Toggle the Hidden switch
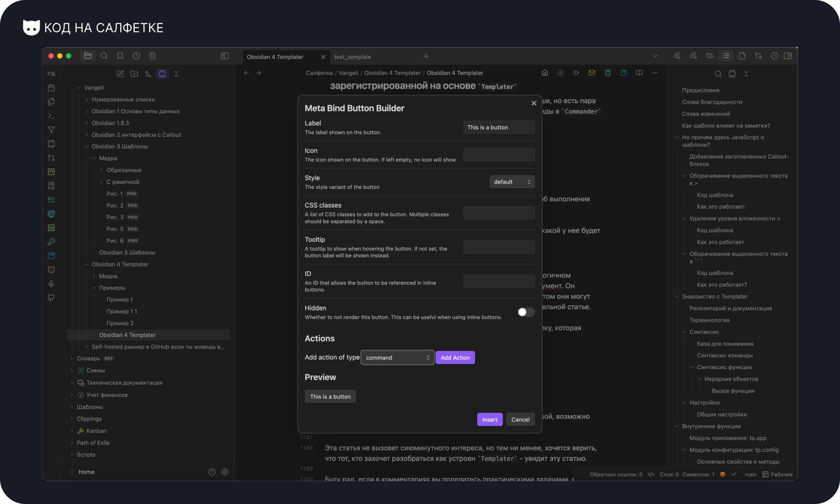Screen dimensions: 840x504 click(x=526, y=312)
